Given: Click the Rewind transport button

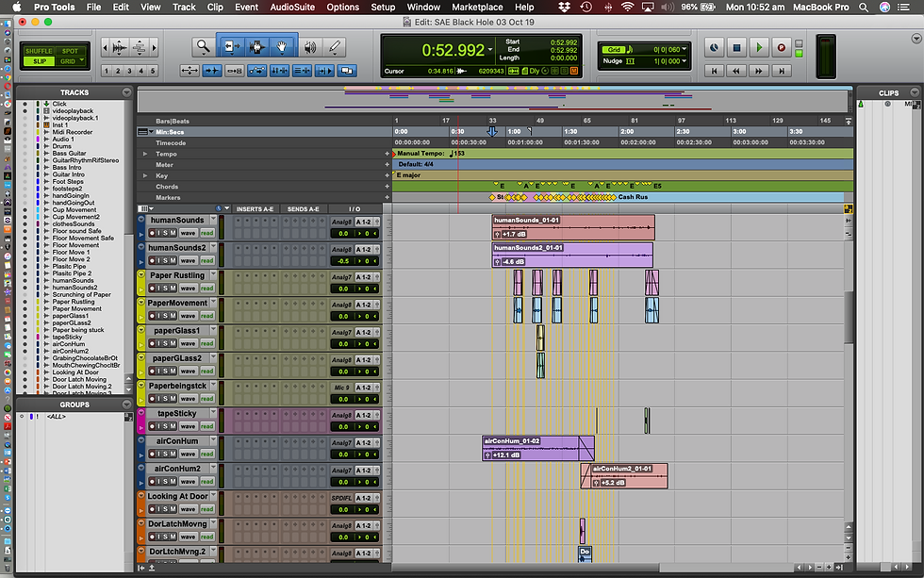Looking at the screenshot, I should coord(736,71).
